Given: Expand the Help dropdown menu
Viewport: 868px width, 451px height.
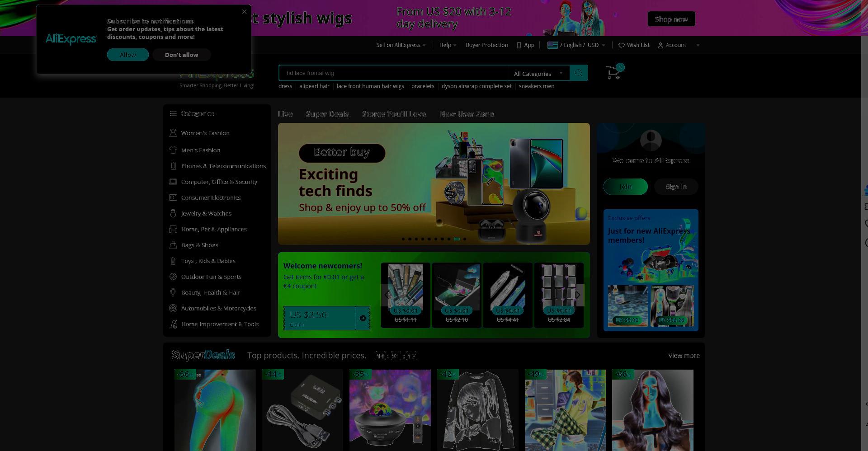Looking at the screenshot, I should coord(448,45).
